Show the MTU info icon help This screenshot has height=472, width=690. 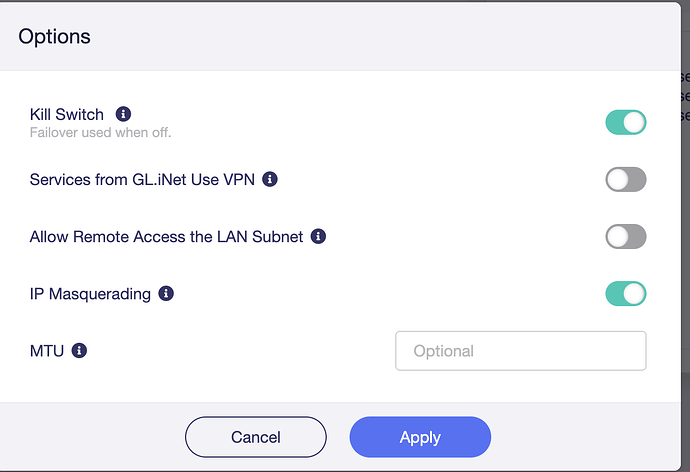point(80,351)
